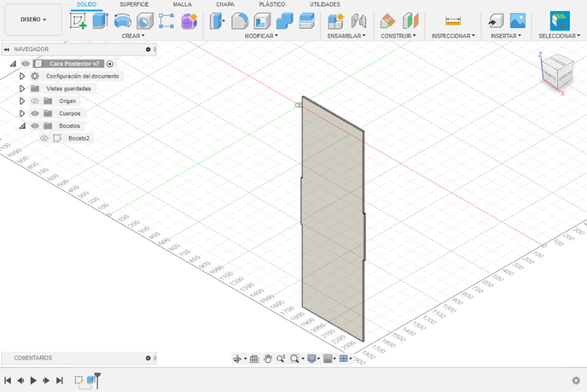Play the timeline
Image resolution: width=587 pixels, height=392 pixels.
point(33,380)
